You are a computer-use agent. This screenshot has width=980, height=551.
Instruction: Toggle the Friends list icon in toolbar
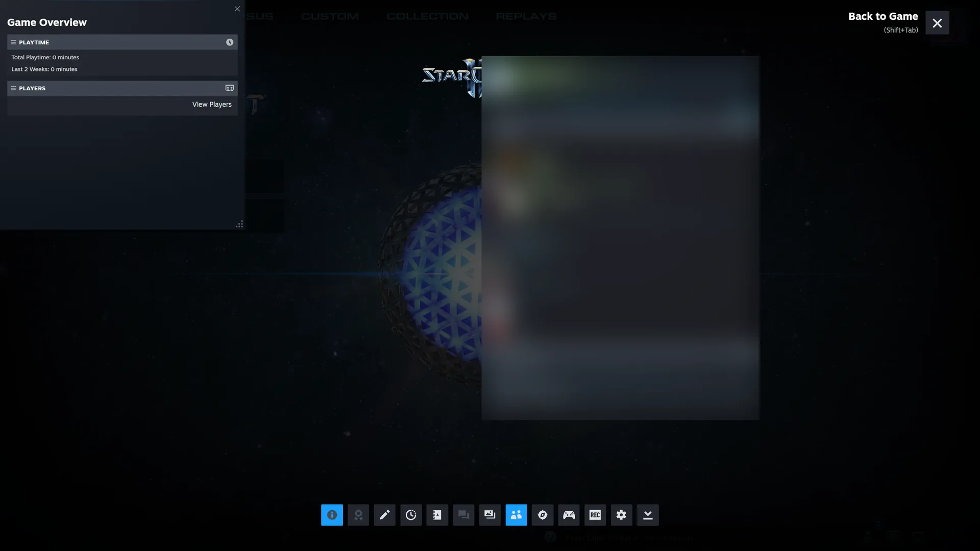point(516,515)
